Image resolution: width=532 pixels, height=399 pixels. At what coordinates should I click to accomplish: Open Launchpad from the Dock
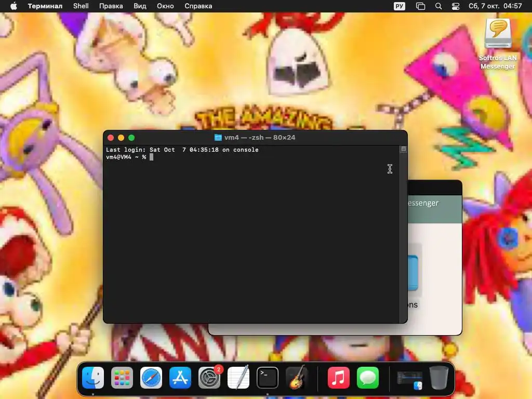pyautogui.click(x=122, y=378)
